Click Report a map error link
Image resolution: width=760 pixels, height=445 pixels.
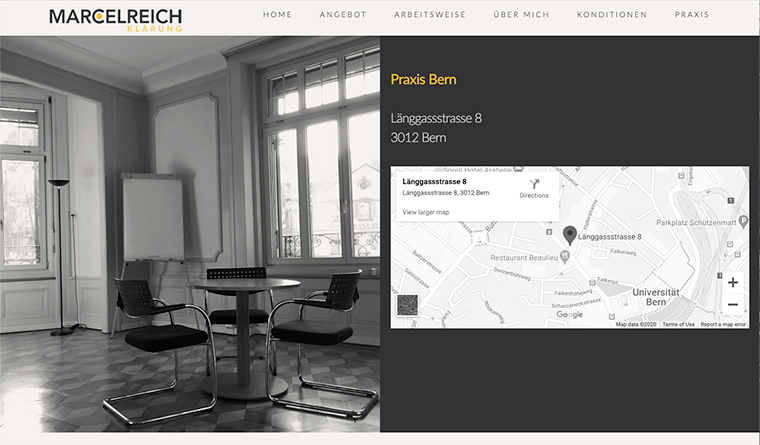(x=723, y=324)
